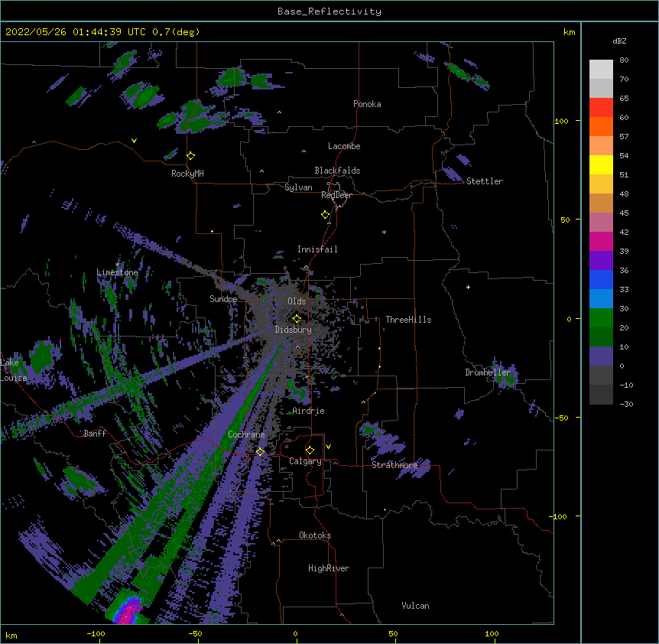Click the Airdrie city label

click(309, 411)
